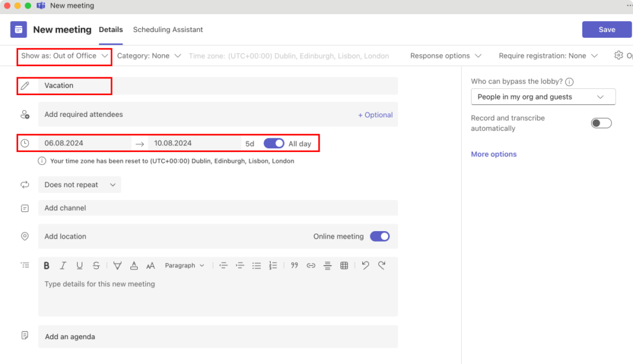Viewport: 633px width, 364px height.
Task: Open the Show as: Out of Office dropdown
Action: (x=64, y=56)
